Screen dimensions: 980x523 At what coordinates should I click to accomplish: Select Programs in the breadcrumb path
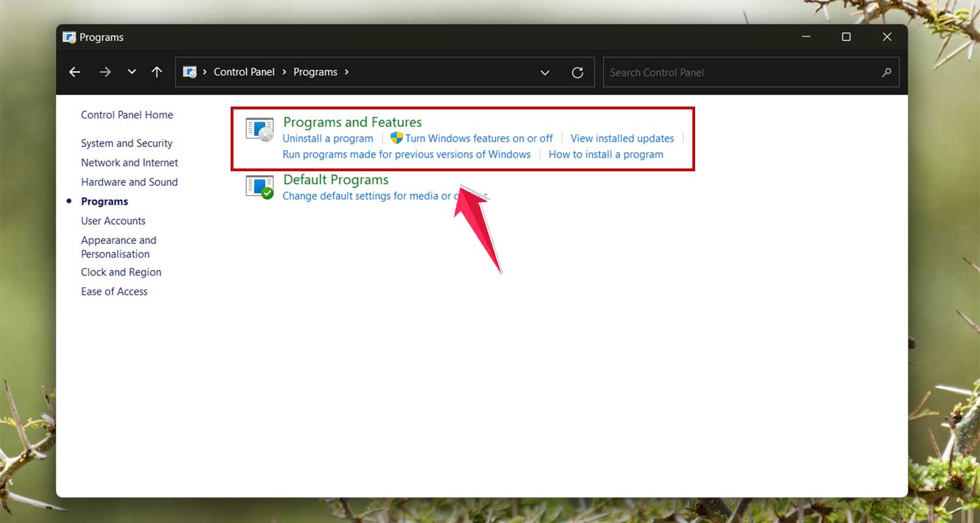coord(316,72)
